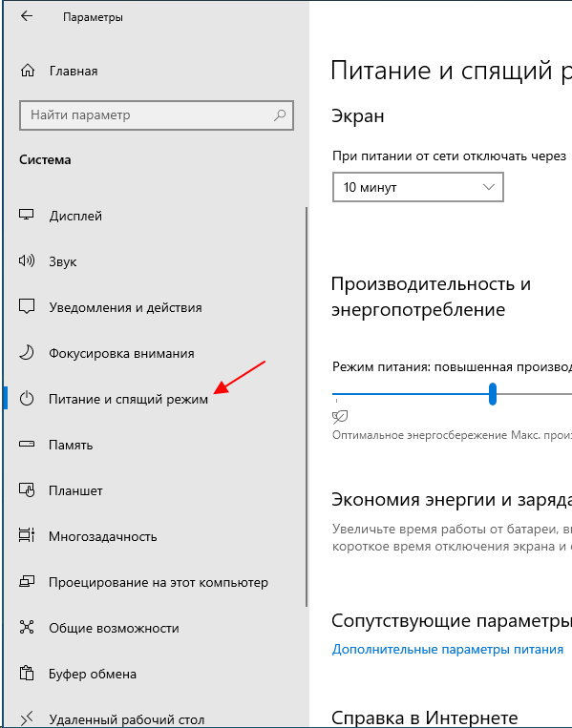Click the Дисплей monitor icon
This screenshot has width=572, height=728.
[27, 215]
